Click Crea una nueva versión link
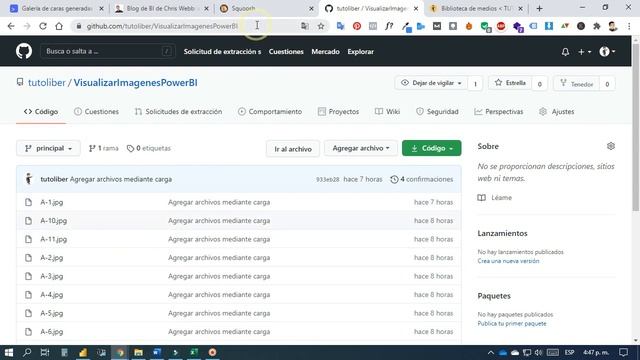 508,261
